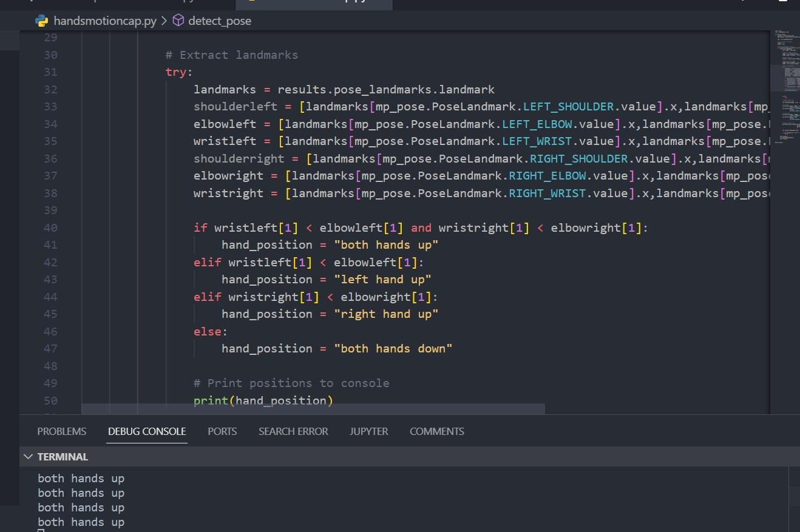Click the "left hand up" string
The height and width of the screenshot is (532, 800).
coord(382,280)
